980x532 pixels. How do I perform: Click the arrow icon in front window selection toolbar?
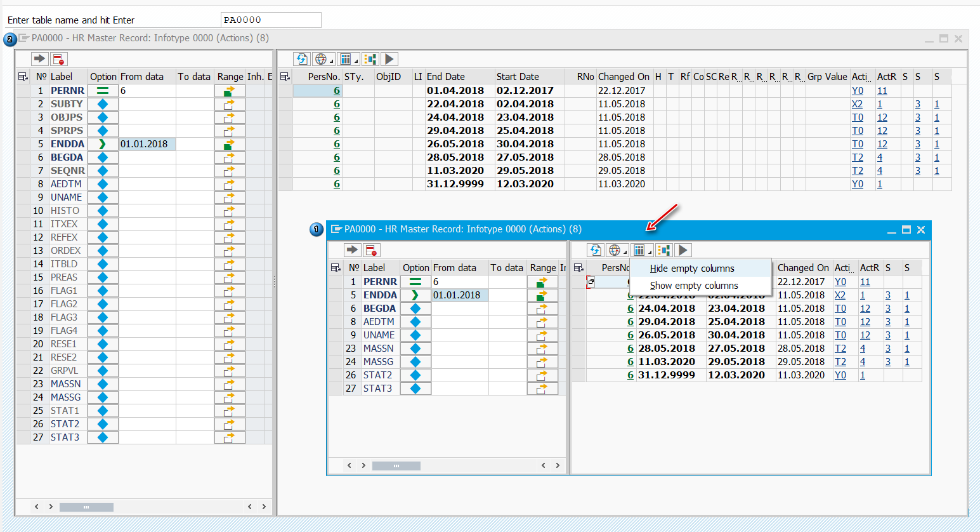(352, 250)
